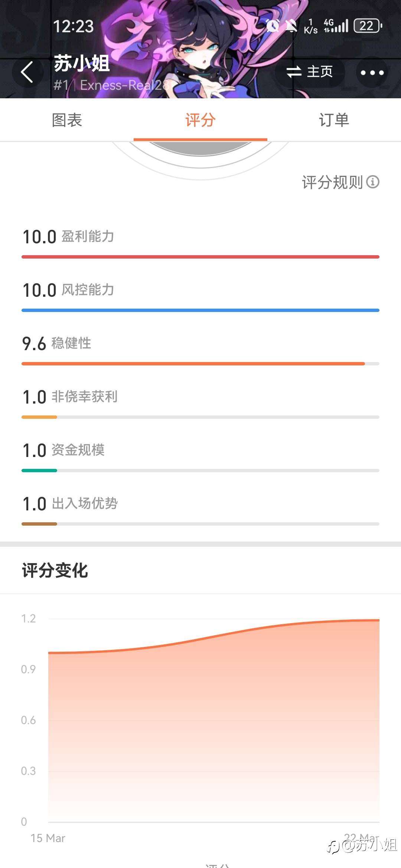Open the 评分规则 link

[332, 182]
